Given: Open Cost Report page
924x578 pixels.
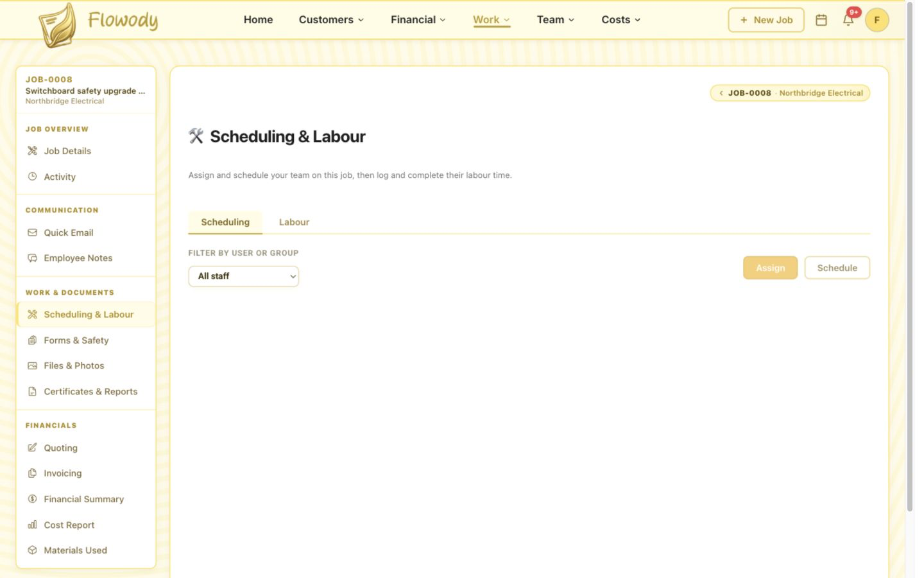Looking at the screenshot, I should (86, 525).
